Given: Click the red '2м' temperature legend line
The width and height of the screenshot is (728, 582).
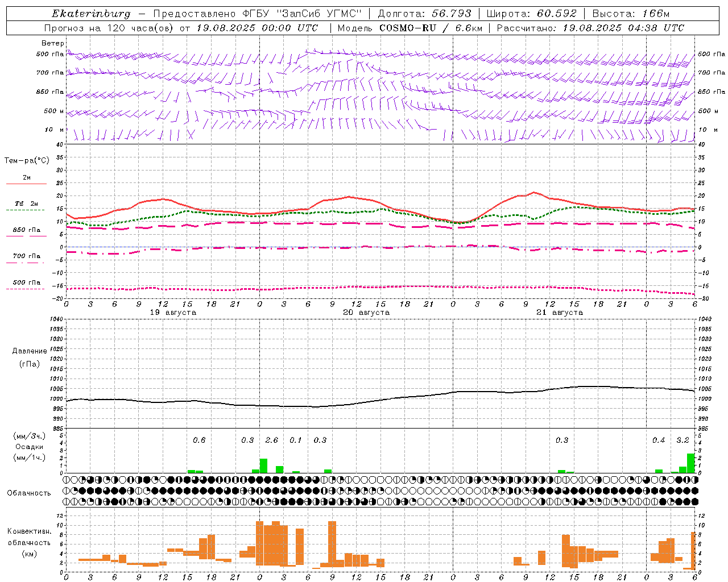Looking at the screenshot, I should point(26,184).
